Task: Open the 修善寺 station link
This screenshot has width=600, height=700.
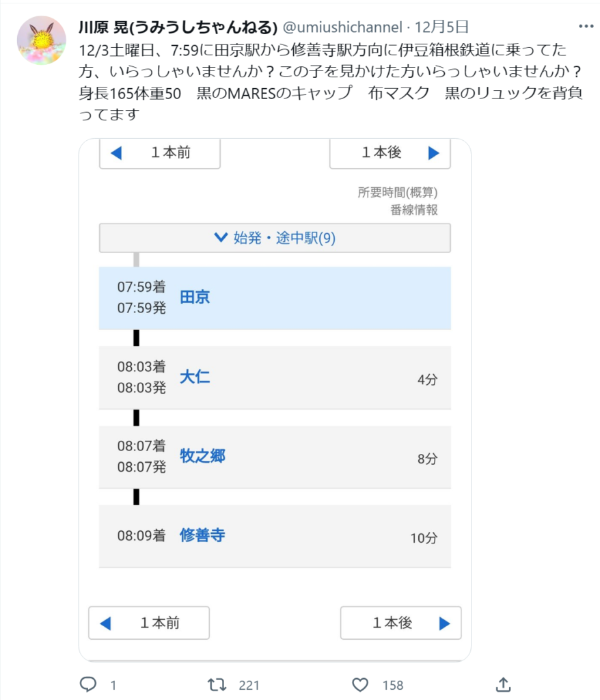Action: [x=202, y=535]
